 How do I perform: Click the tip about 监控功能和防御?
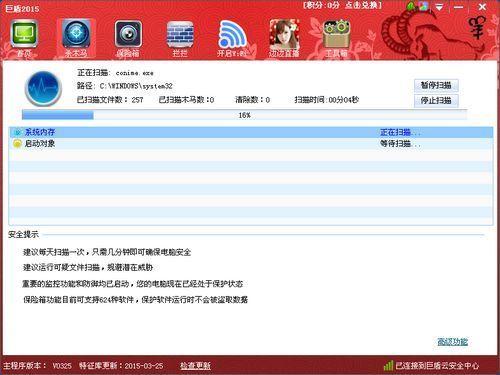(133, 284)
